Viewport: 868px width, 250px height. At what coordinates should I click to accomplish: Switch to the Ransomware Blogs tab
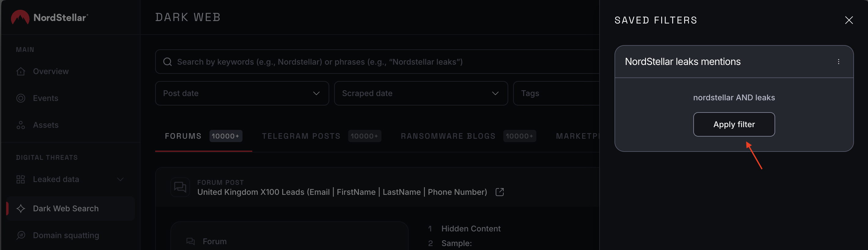tap(468, 136)
